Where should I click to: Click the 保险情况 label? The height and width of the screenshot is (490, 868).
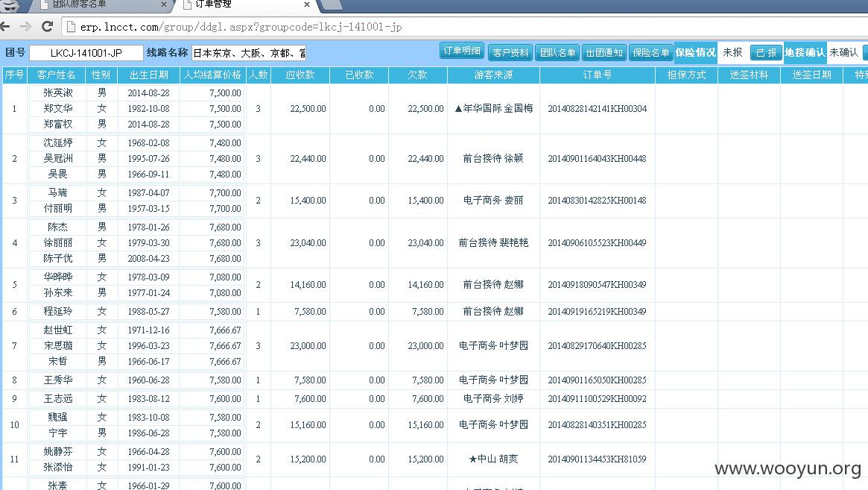(x=695, y=53)
